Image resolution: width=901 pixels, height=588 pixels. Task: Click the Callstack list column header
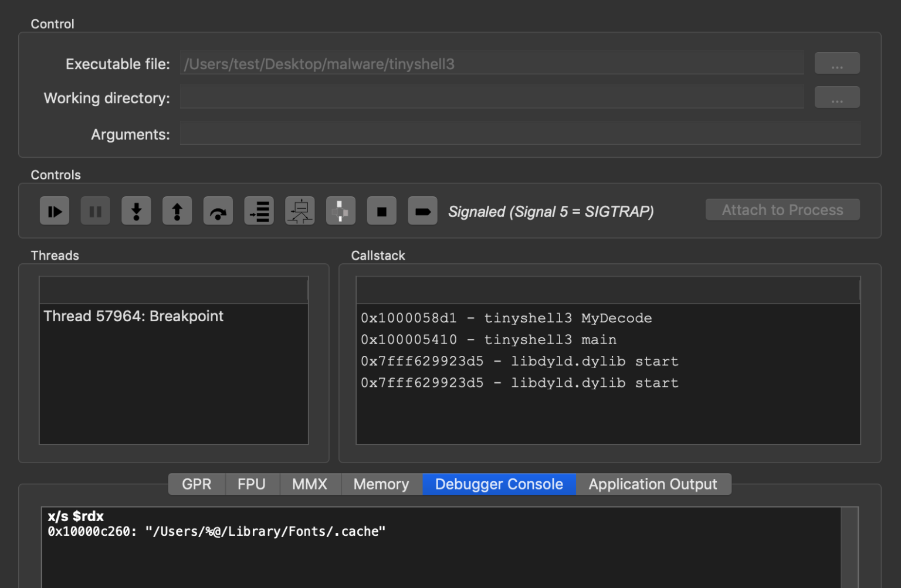pyautogui.click(x=608, y=290)
